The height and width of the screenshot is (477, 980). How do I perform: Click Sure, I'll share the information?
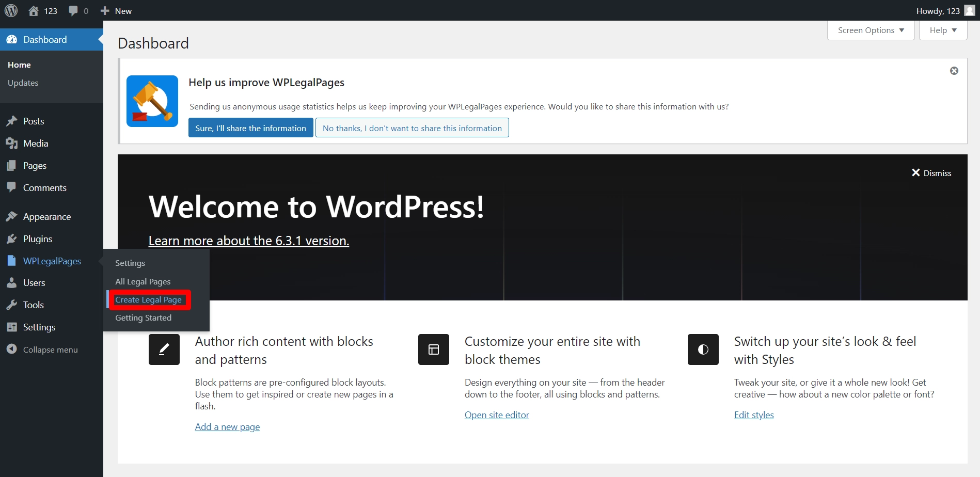(x=250, y=128)
